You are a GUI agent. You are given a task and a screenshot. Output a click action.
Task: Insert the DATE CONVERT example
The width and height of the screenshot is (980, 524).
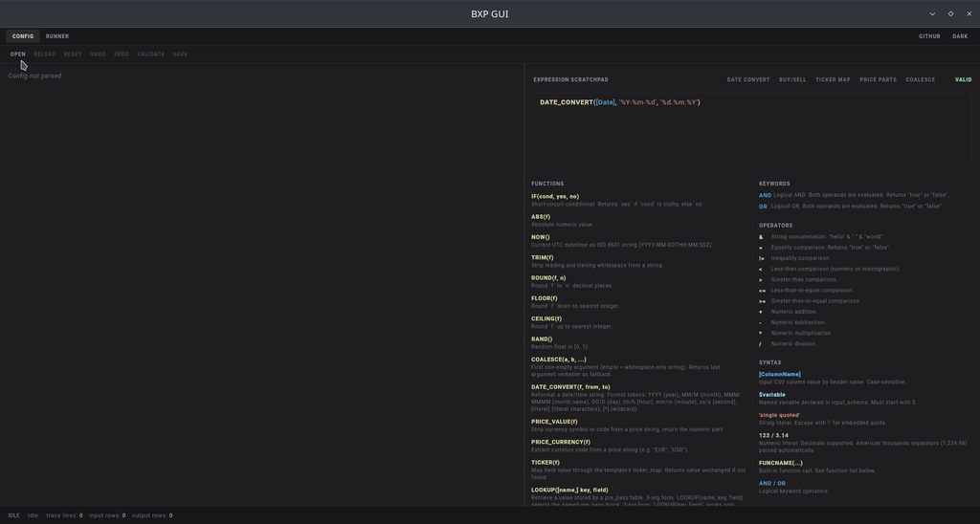(748, 80)
